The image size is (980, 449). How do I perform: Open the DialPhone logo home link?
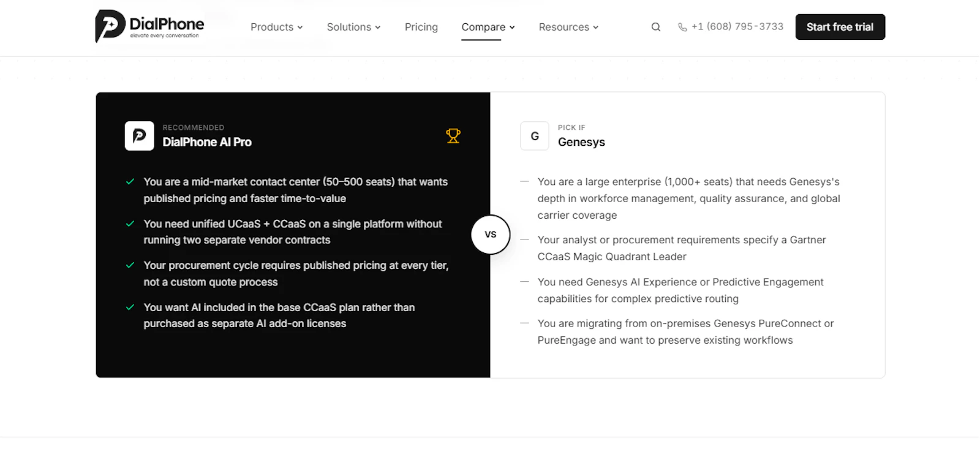149,26
